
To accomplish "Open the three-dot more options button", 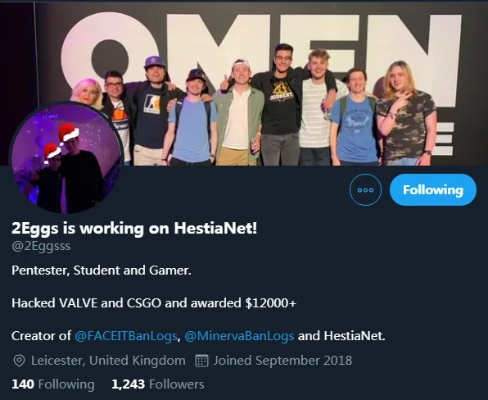I will click(x=365, y=190).
